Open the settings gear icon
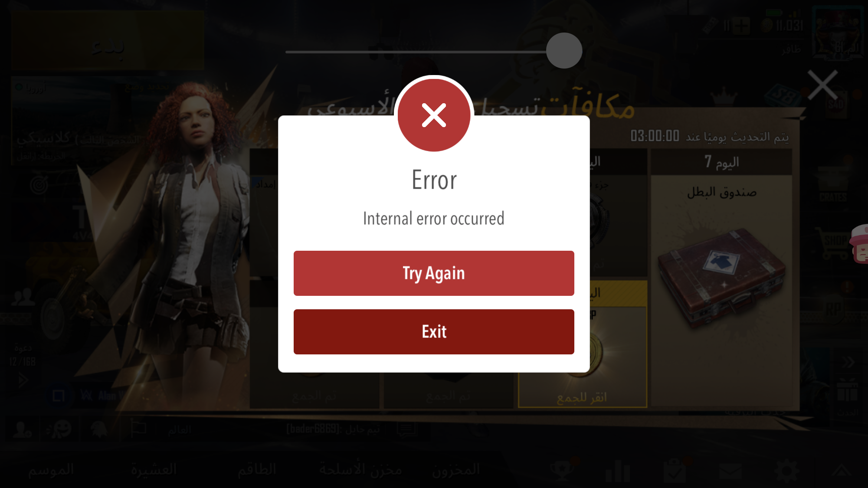Screen dimensions: 868x488 click(787, 472)
